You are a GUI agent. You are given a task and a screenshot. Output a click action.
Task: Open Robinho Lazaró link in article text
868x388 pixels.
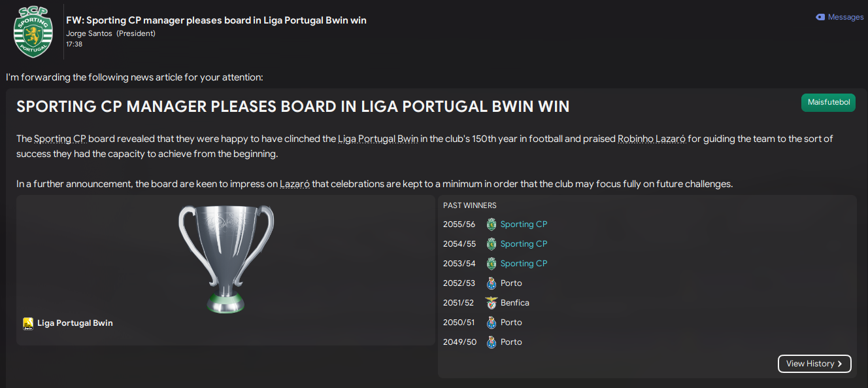pos(651,139)
